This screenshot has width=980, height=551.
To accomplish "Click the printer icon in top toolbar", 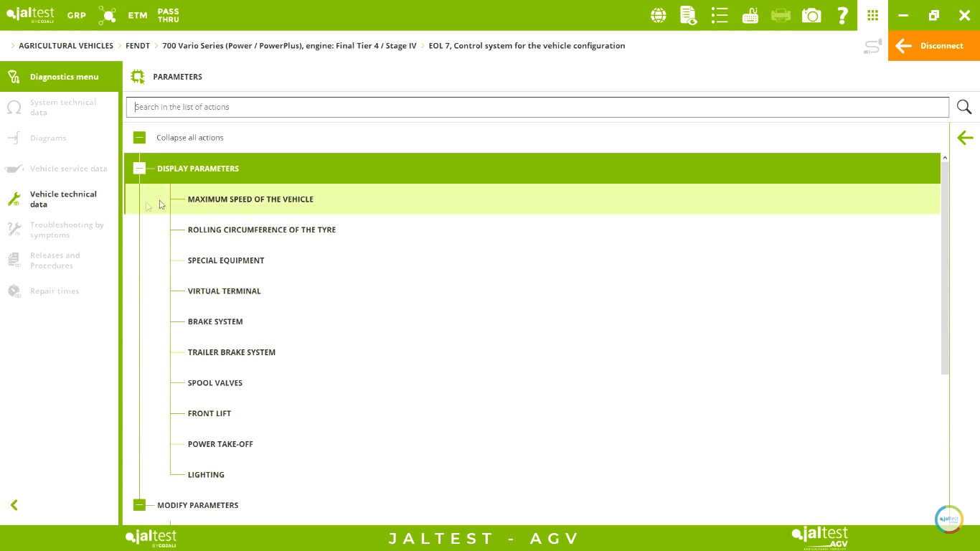I will point(781,15).
